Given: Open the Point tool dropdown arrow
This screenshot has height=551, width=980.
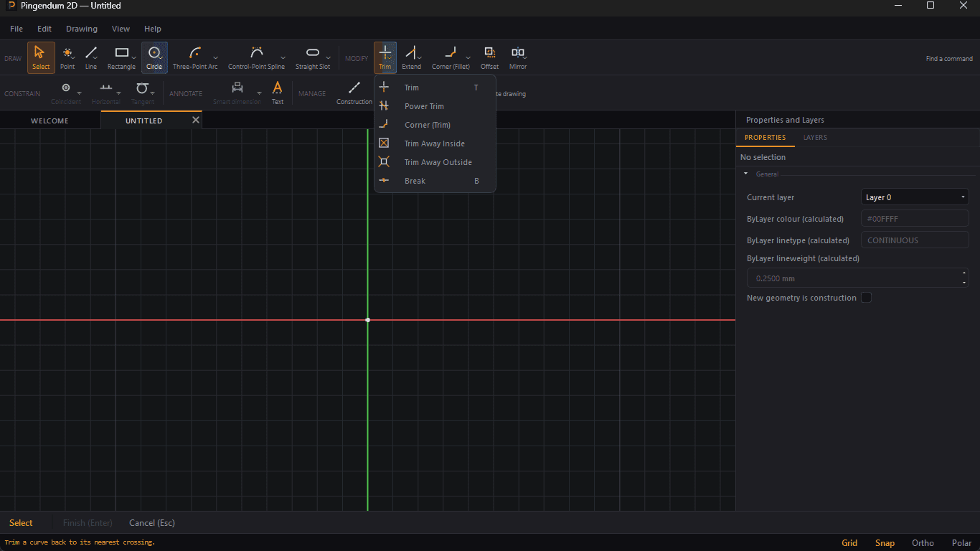Looking at the screenshot, I should click(73, 58).
